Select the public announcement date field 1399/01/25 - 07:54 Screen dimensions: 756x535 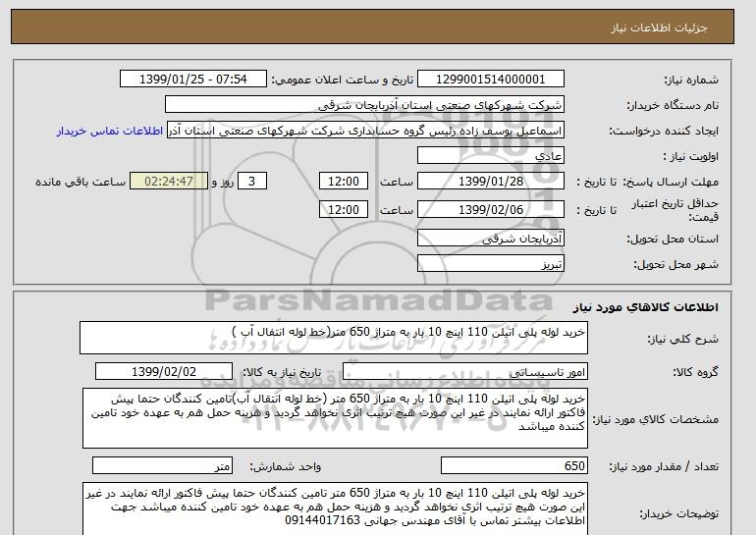tap(192, 80)
